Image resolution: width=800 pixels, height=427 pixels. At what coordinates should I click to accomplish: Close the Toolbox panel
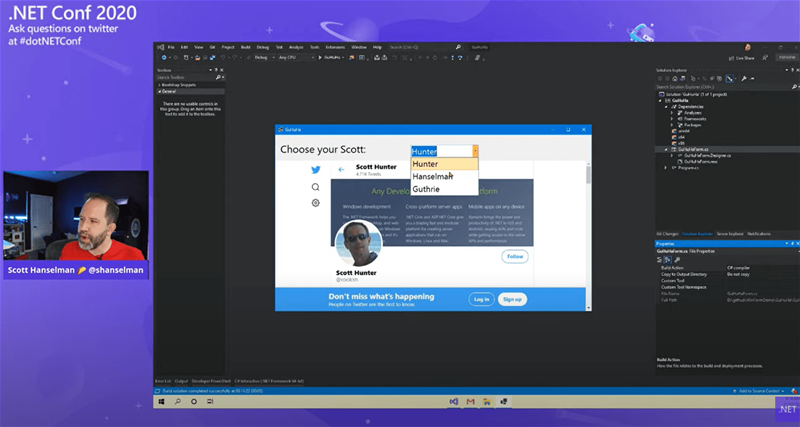pos(221,70)
